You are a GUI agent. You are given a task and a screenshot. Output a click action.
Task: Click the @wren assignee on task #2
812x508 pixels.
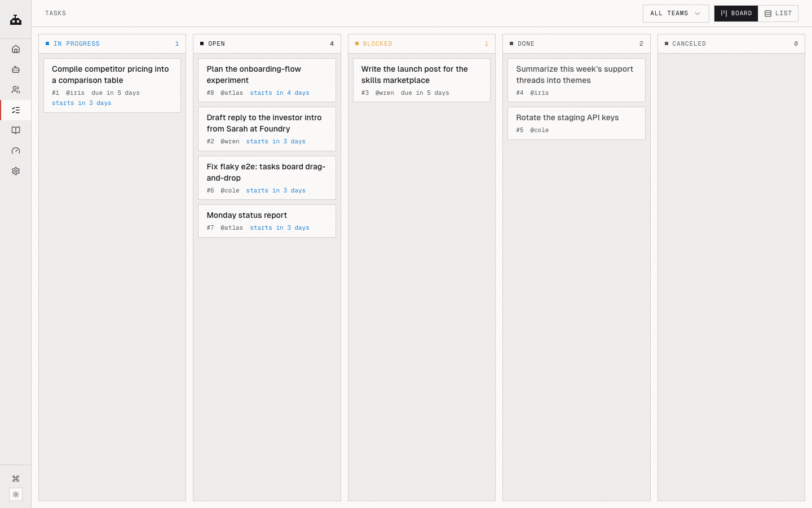[230, 142]
